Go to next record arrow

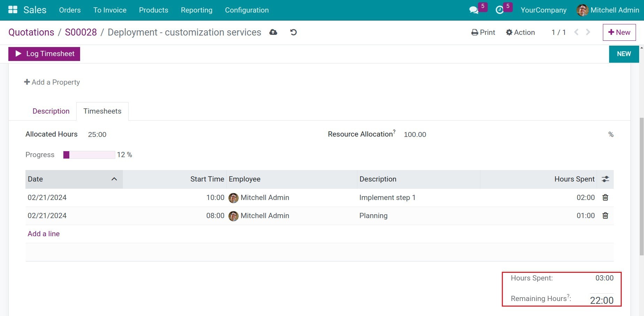[x=588, y=32]
